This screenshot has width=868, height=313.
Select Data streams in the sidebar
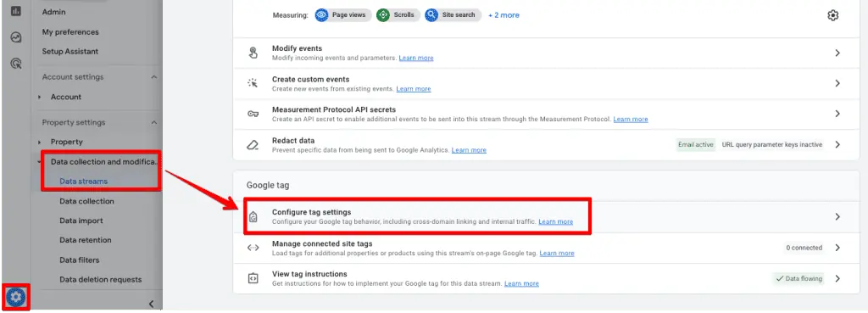click(84, 182)
